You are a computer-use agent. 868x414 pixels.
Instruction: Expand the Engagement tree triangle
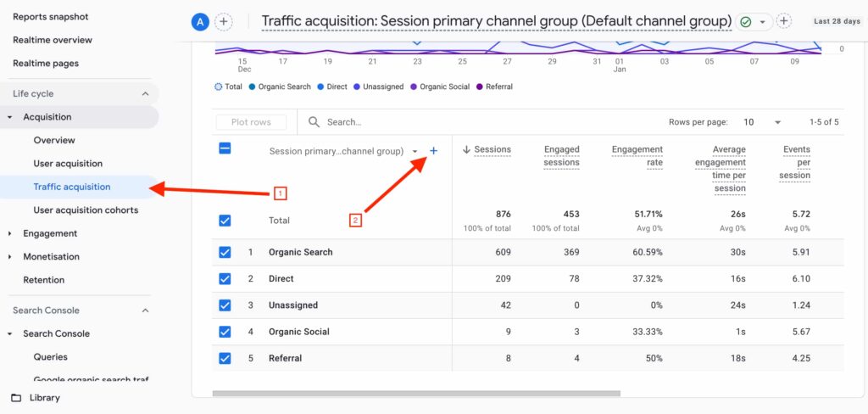[x=10, y=233]
